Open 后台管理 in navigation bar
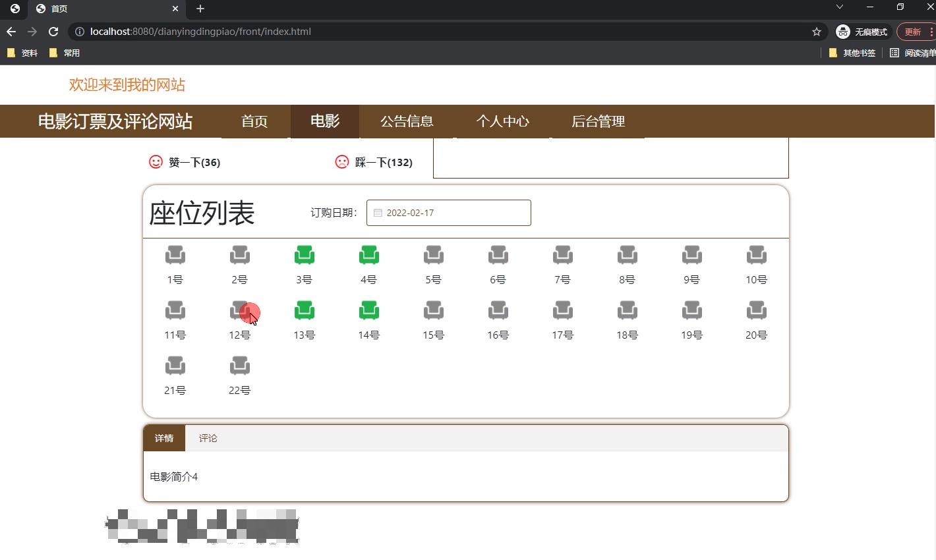 pyautogui.click(x=598, y=121)
